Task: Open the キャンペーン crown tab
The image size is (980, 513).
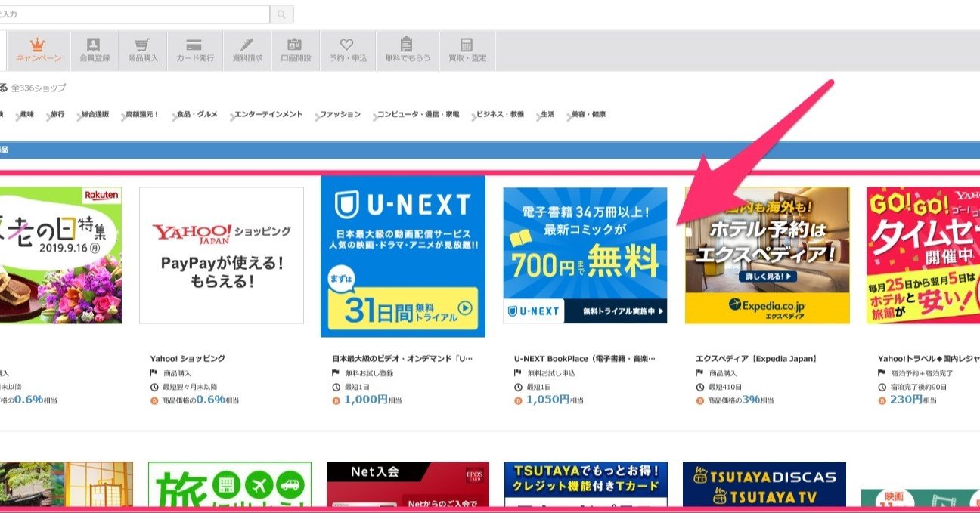Action: [x=39, y=51]
